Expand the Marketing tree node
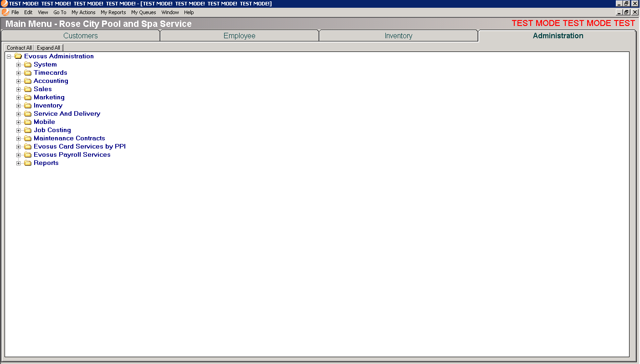The height and width of the screenshot is (364, 640). pyautogui.click(x=19, y=97)
